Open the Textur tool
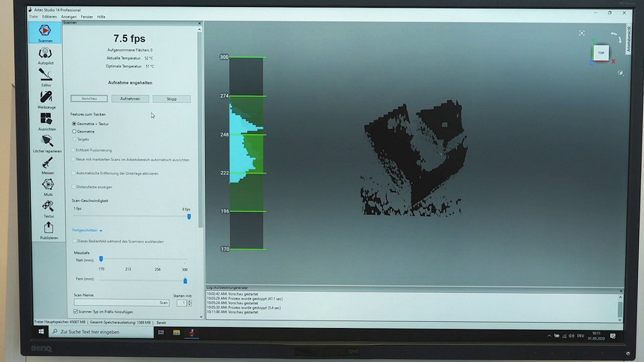Viewport: 644px width, 362px height. [48, 207]
